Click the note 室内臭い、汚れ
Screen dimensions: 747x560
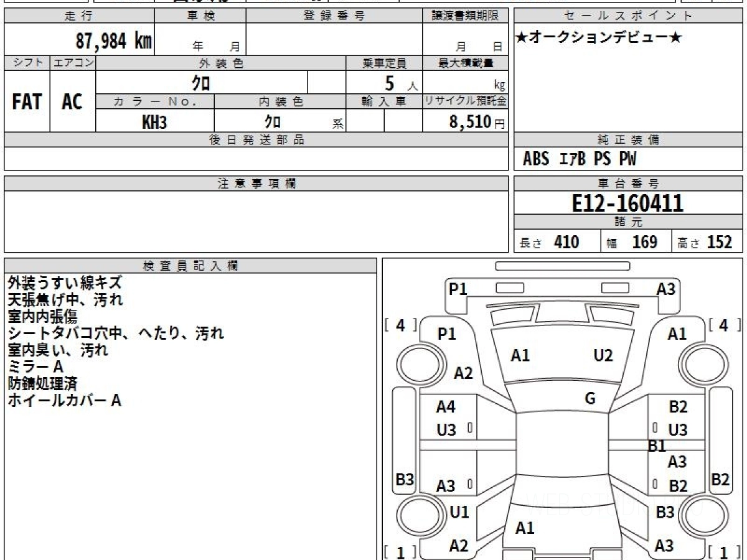pyautogui.click(x=58, y=350)
